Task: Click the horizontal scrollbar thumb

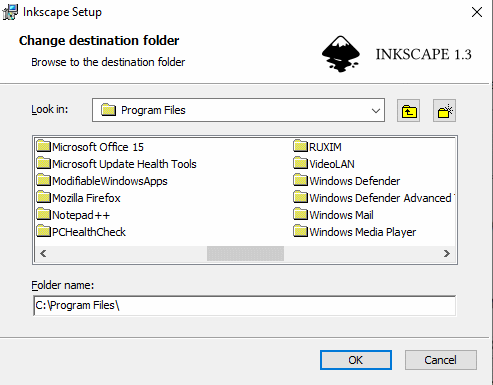Action: click(x=245, y=254)
